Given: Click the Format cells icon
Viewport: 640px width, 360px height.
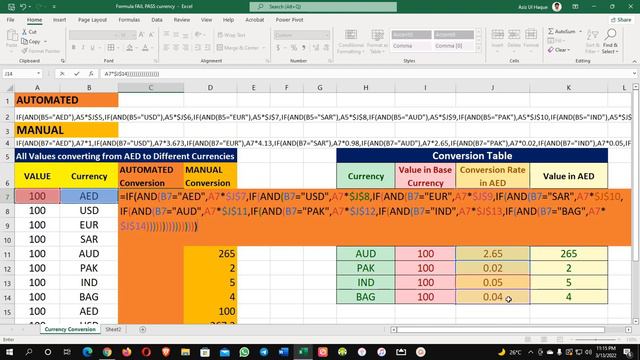Looking at the screenshot, I should point(531,35).
